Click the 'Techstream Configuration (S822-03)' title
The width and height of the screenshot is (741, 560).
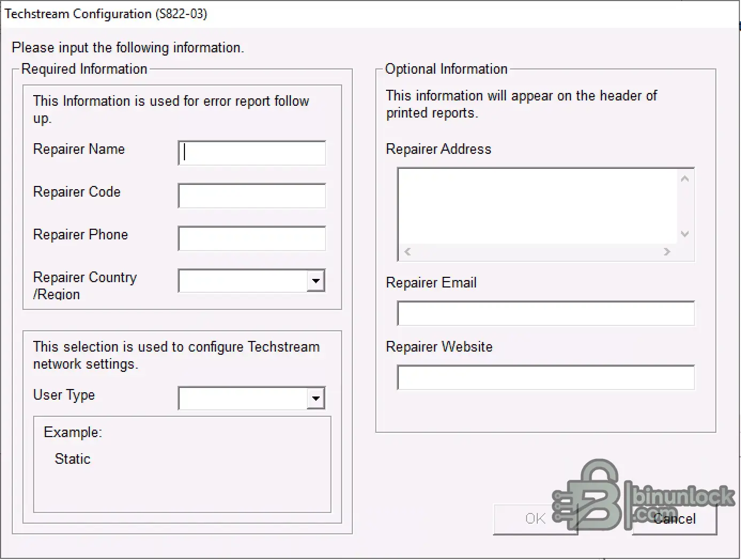click(x=106, y=14)
